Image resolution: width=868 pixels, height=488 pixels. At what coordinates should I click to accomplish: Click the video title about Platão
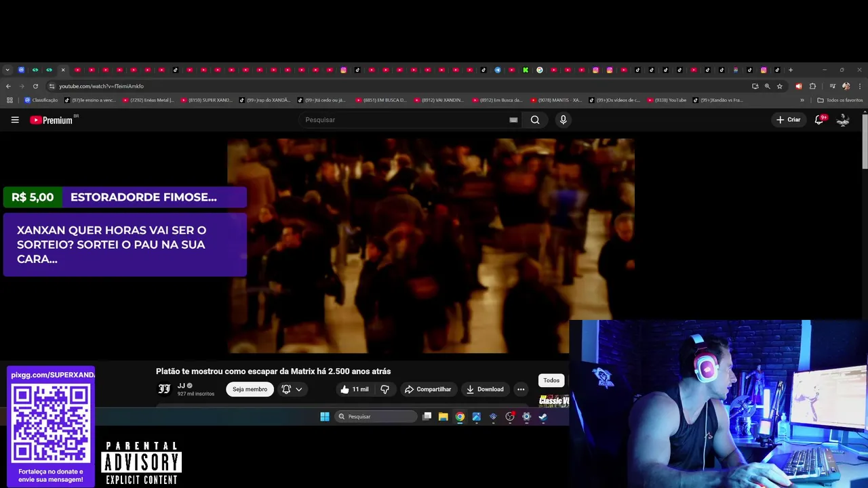point(273,371)
